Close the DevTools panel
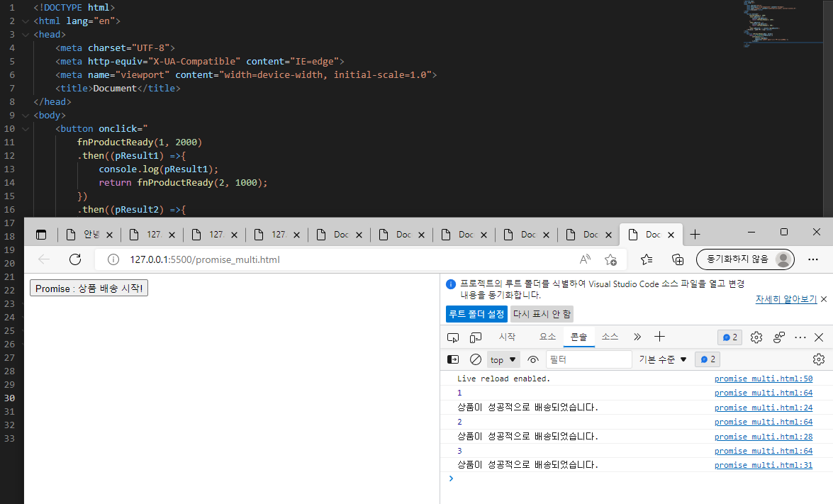Image resolution: width=833 pixels, height=504 pixels. [x=819, y=337]
